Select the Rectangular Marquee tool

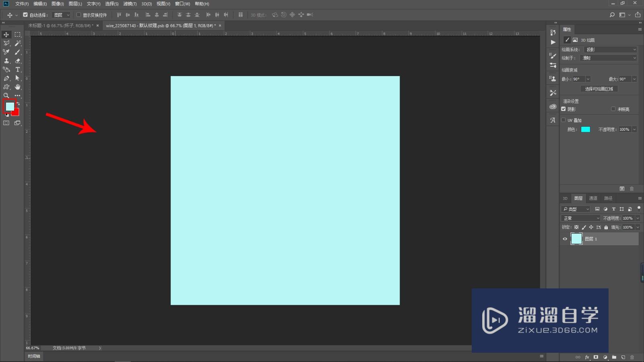tap(18, 35)
